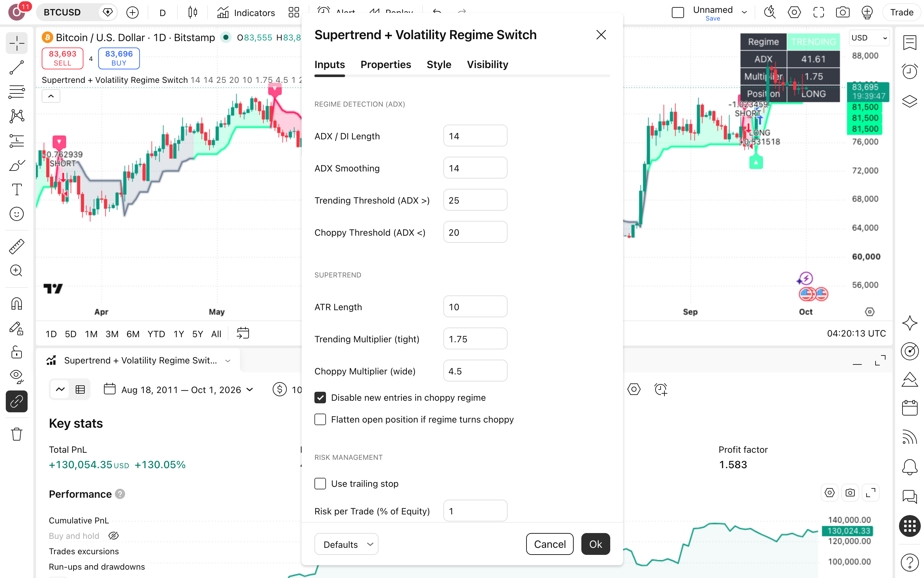Open the USD currency dropdown
The height and width of the screenshot is (578, 924).
869,38
